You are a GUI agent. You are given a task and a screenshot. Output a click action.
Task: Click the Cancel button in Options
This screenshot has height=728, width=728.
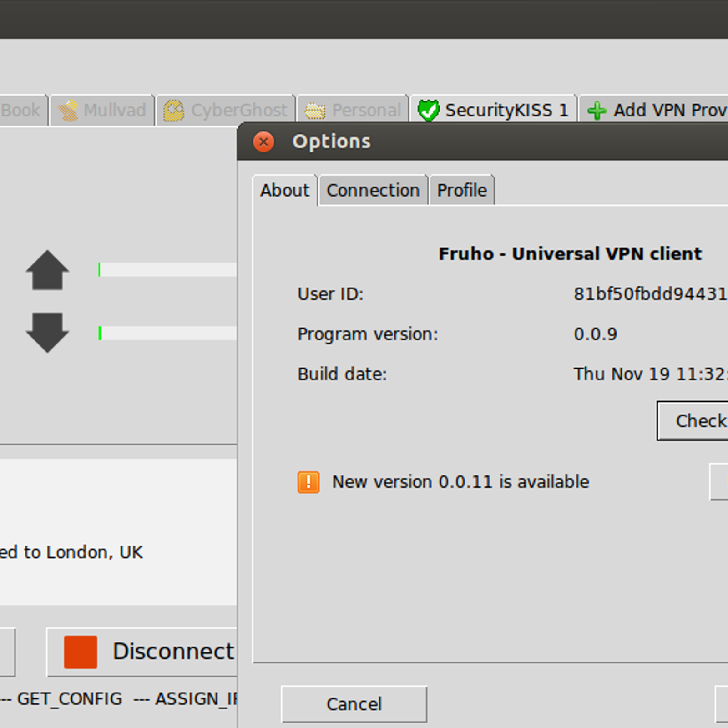tap(354, 704)
